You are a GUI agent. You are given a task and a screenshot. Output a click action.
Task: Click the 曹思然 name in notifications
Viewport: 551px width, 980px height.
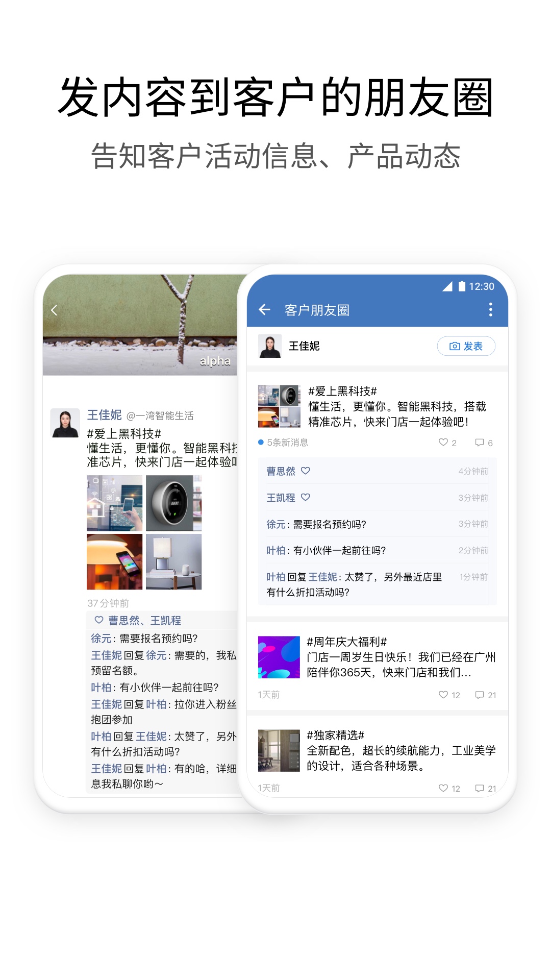(281, 471)
